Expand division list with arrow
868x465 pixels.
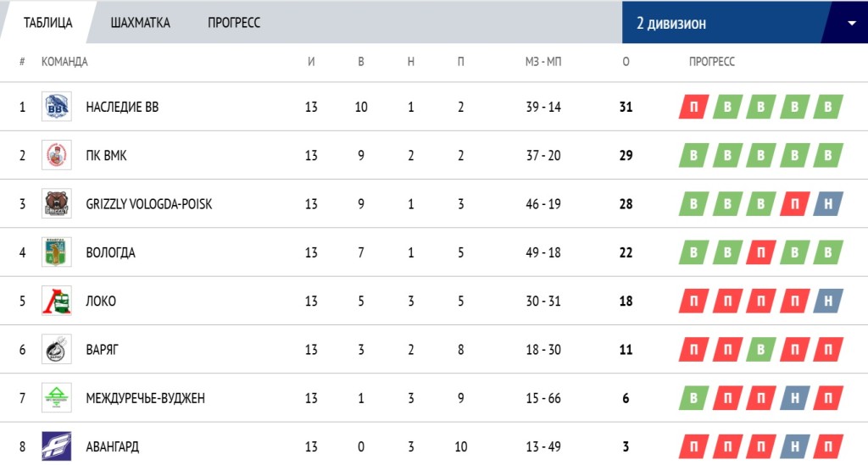851,23
